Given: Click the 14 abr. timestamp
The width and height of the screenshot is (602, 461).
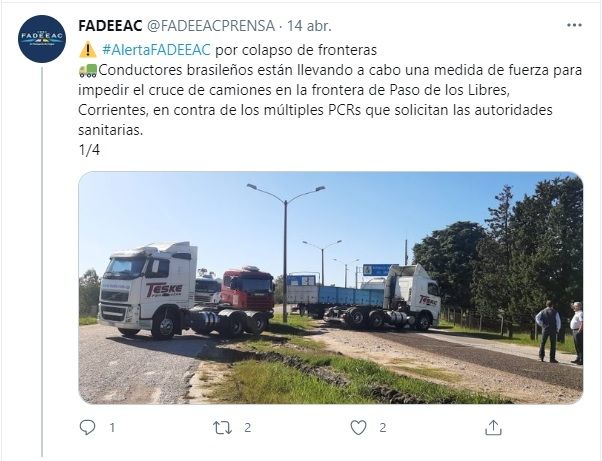Looking at the screenshot, I should pos(309,26).
